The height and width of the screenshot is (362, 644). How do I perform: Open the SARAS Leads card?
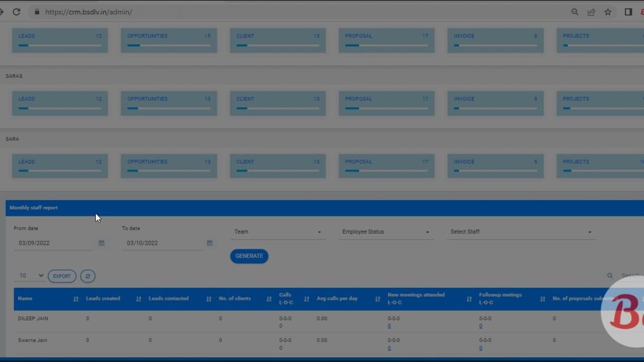point(60,102)
